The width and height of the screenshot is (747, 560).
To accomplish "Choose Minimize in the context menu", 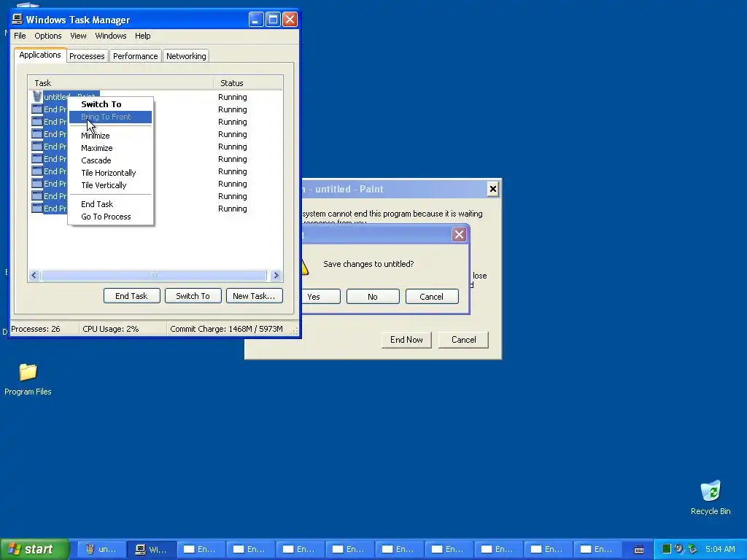I will click(111, 136).
